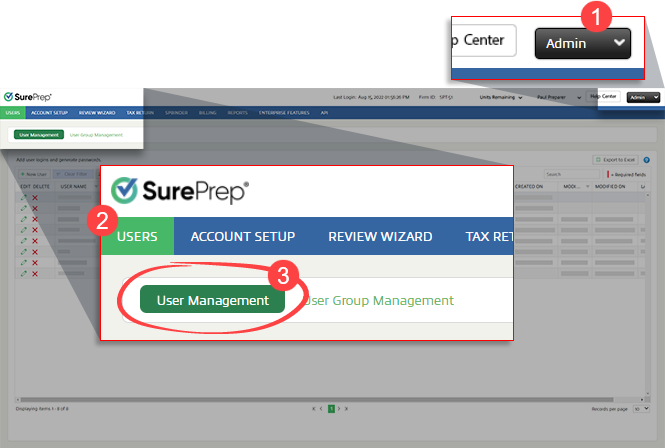The image size is (665, 448).
Task: Select the small USERS tab in the nav bar
Action: point(13,113)
